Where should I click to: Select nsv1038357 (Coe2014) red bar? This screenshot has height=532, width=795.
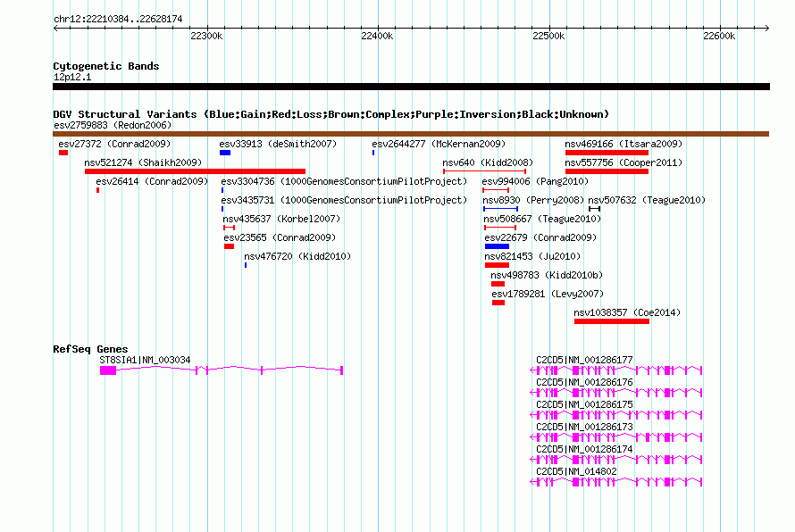click(612, 321)
